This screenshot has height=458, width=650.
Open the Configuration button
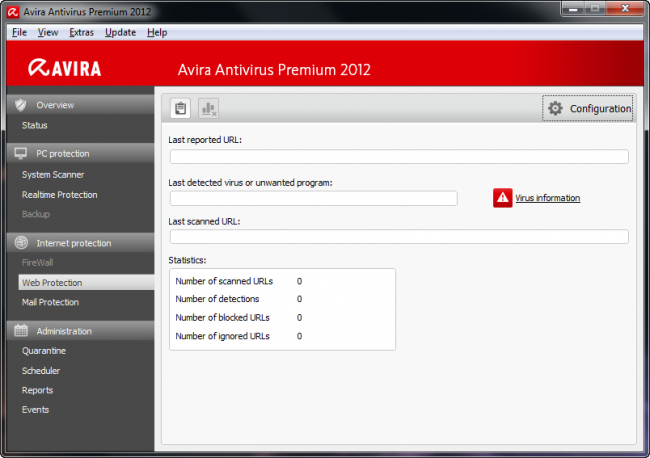click(x=587, y=109)
